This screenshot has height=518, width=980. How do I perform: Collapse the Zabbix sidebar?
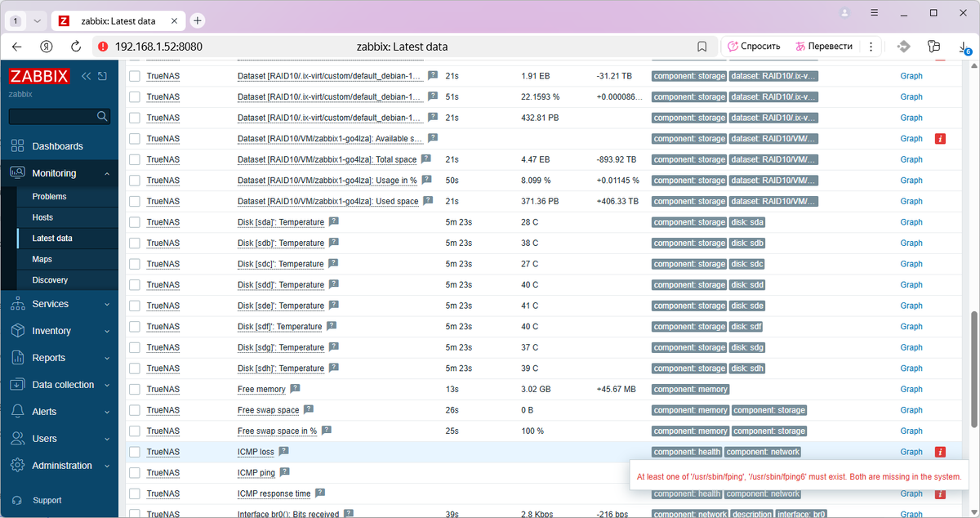pos(87,77)
